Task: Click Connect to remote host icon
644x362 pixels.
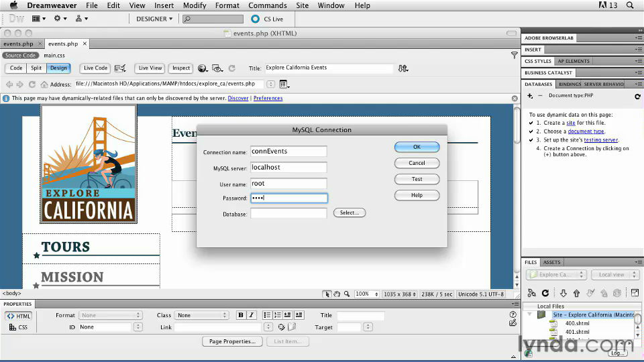Action: click(532, 293)
